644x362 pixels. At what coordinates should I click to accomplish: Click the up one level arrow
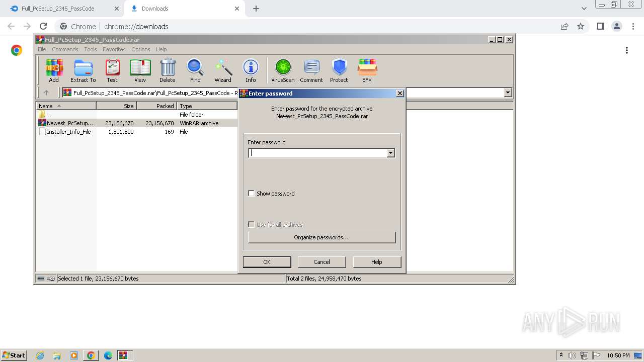coord(46,93)
